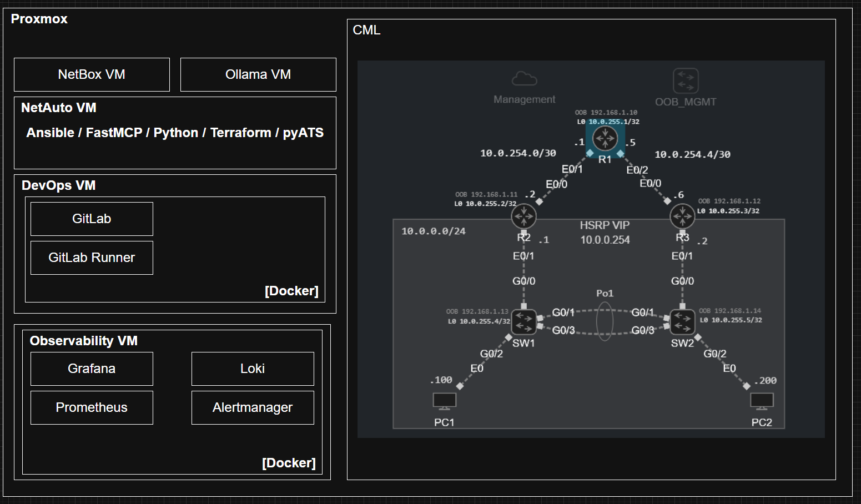Image resolution: width=861 pixels, height=504 pixels.
Task: Select the SW2 label
Action: click(x=682, y=343)
